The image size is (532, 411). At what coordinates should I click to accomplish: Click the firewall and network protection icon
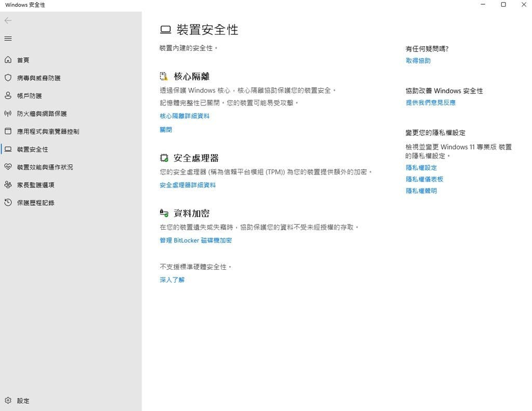8,113
